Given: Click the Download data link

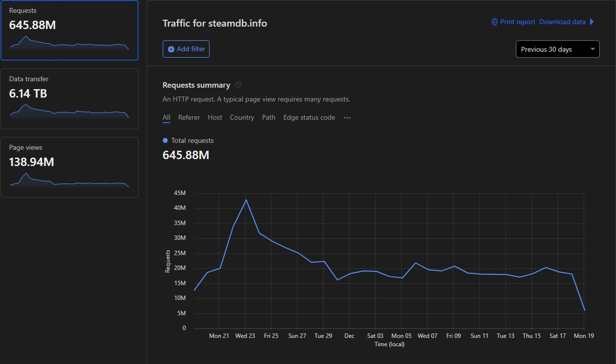Looking at the screenshot, I should [x=562, y=22].
